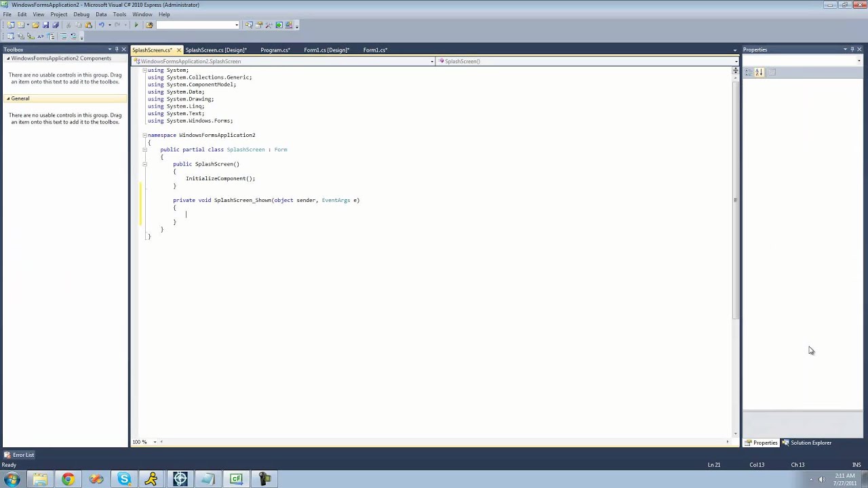Collapse the SplashScreen constructor outline
The height and width of the screenshot is (488, 868).
[144, 164]
